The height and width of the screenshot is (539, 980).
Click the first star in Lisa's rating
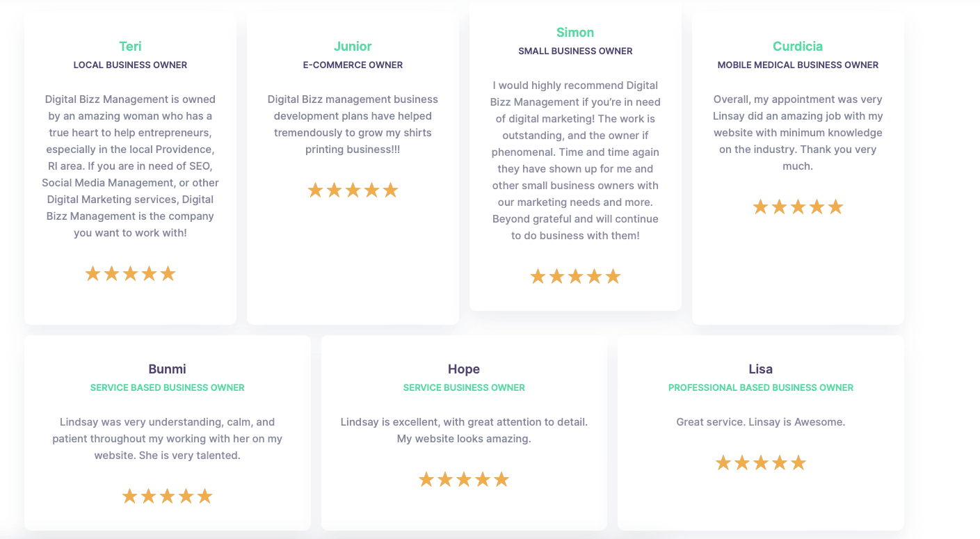[x=723, y=463]
